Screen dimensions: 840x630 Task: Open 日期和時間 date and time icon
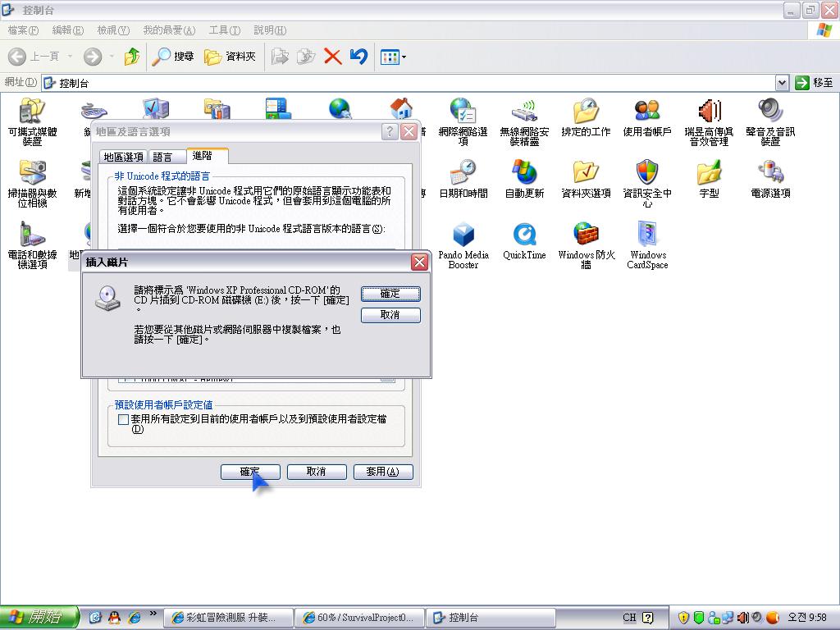(463, 174)
